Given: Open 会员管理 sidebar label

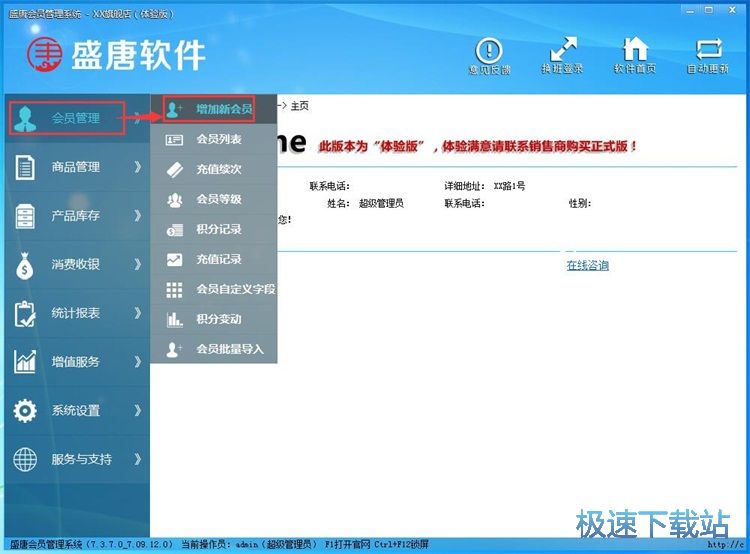Looking at the screenshot, I should click(76, 118).
